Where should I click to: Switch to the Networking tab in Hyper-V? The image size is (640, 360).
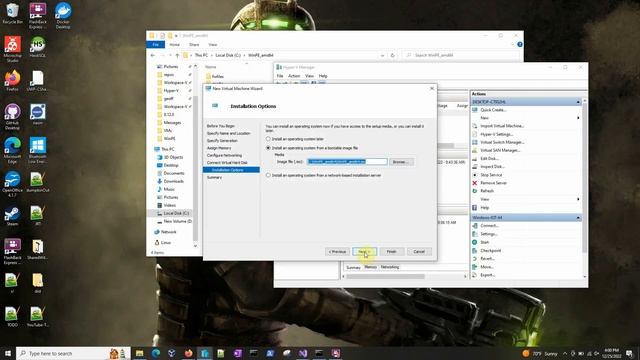390,267
